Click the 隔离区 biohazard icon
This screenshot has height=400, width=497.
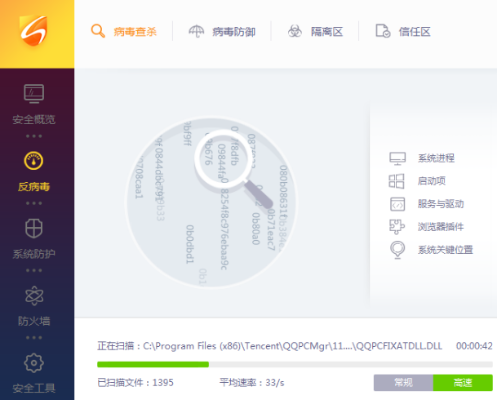click(295, 31)
